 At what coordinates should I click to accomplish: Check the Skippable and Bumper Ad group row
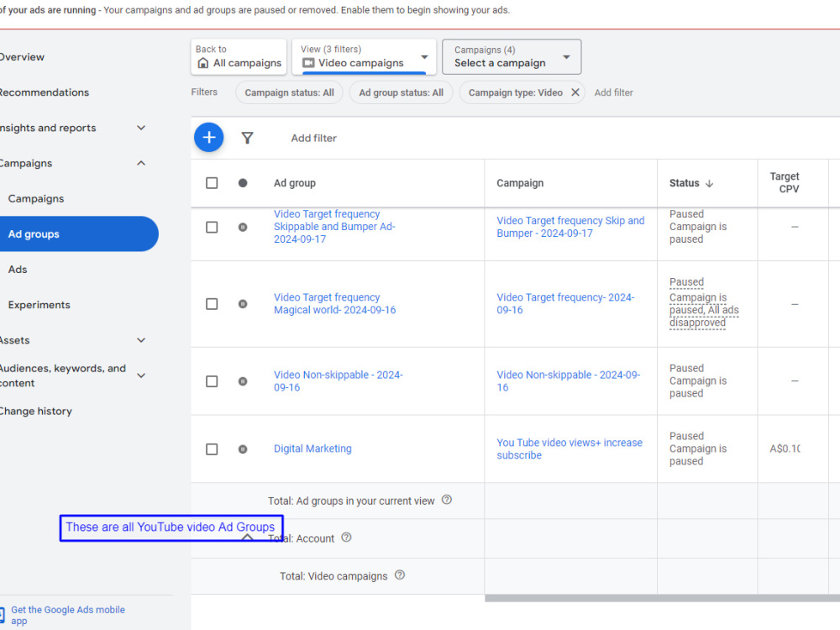[212, 227]
